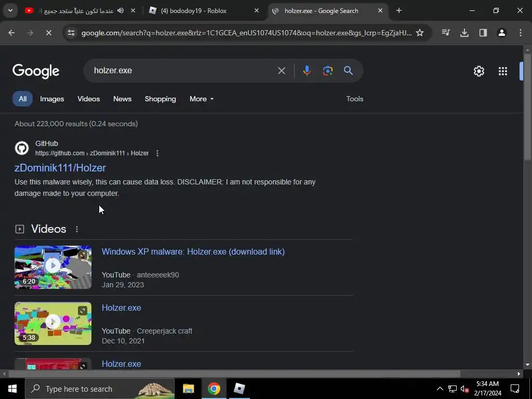
Task: Focus the address bar URL
Action: click(246, 33)
